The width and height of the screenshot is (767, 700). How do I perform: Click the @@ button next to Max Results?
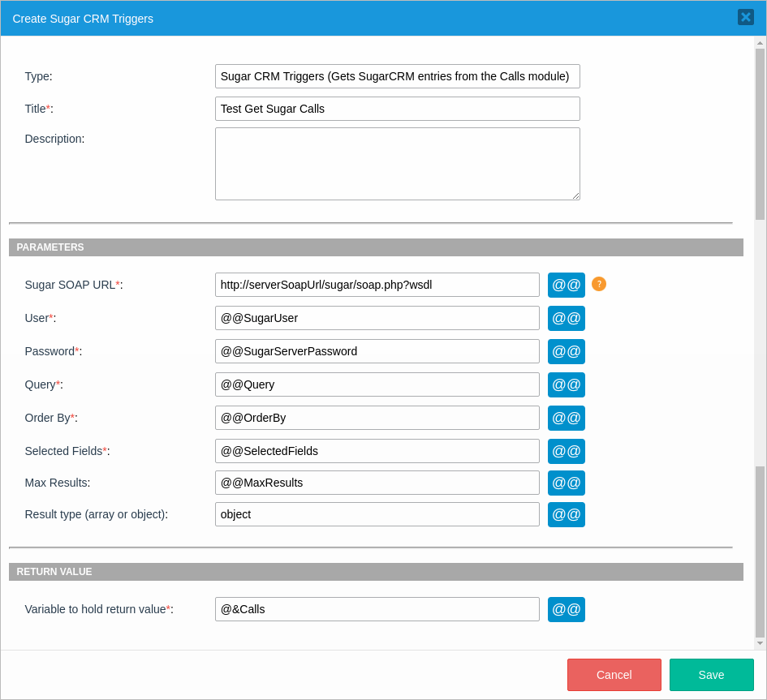(x=566, y=483)
